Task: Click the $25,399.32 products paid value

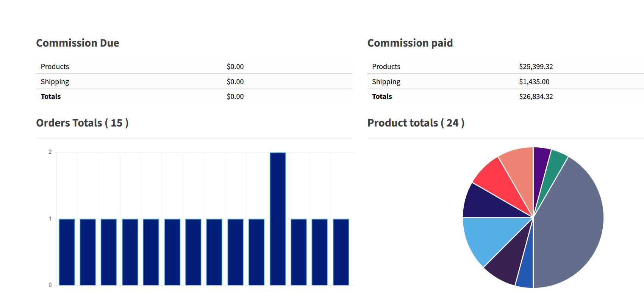Action: click(536, 67)
